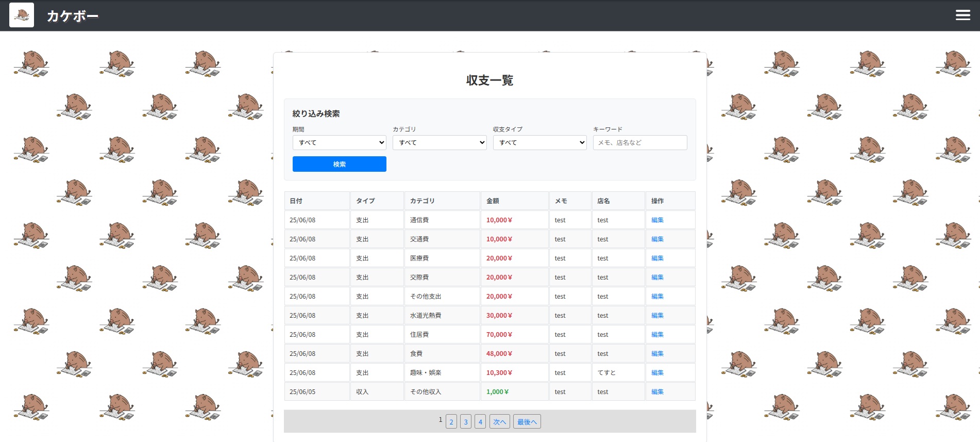Jump to last page with 最後へ
The width and height of the screenshot is (980, 442).
pos(527,422)
